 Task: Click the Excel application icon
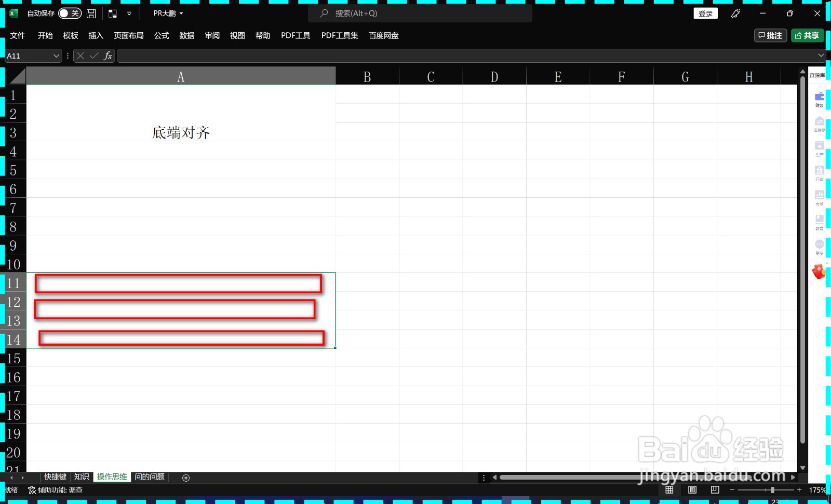point(14,13)
